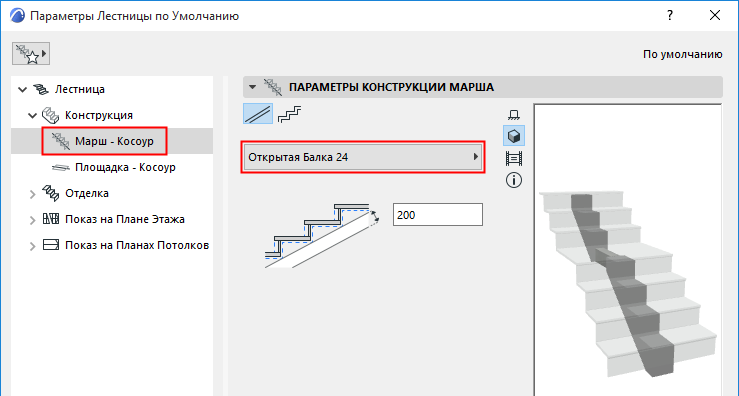Viewport: 739px width, 396px height.
Task: Switch preview to floor plan view
Action: pos(514,115)
